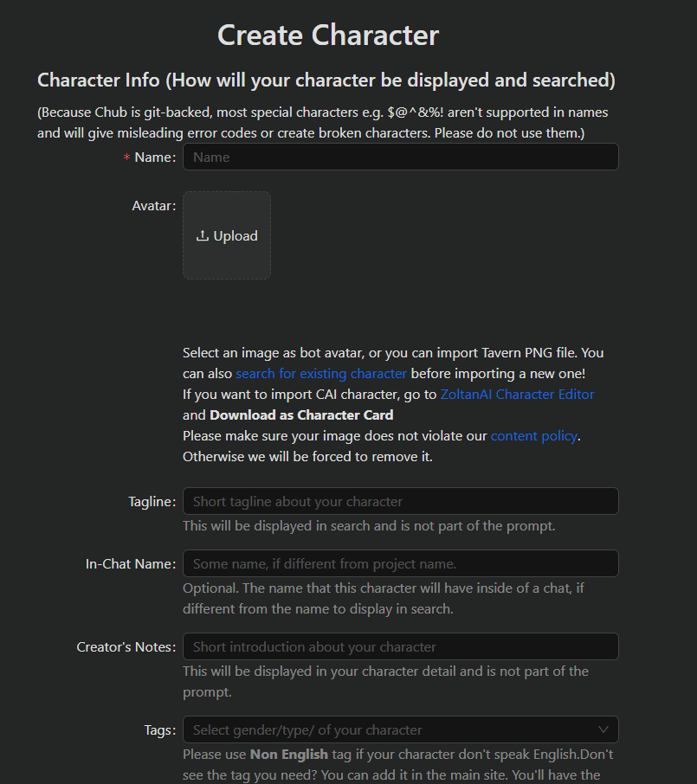
Task: Click the 'Name:' field label
Action: (x=155, y=157)
